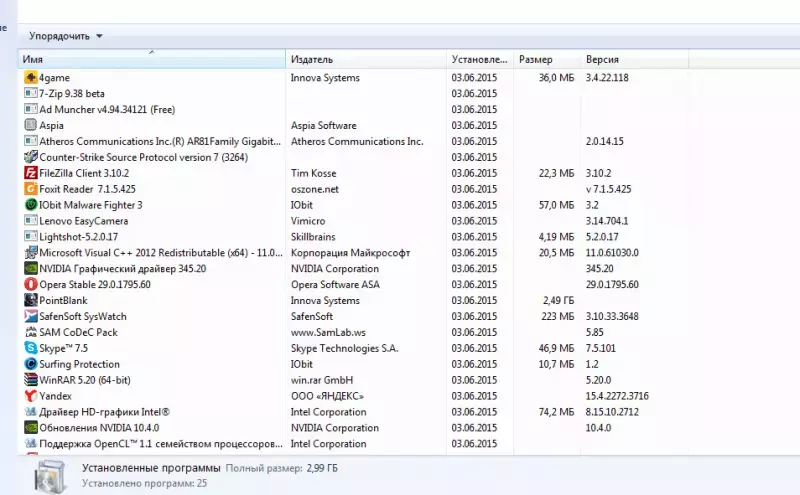Click the NVIDIA graphics driver 345.20 icon

click(x=31, y=268)
